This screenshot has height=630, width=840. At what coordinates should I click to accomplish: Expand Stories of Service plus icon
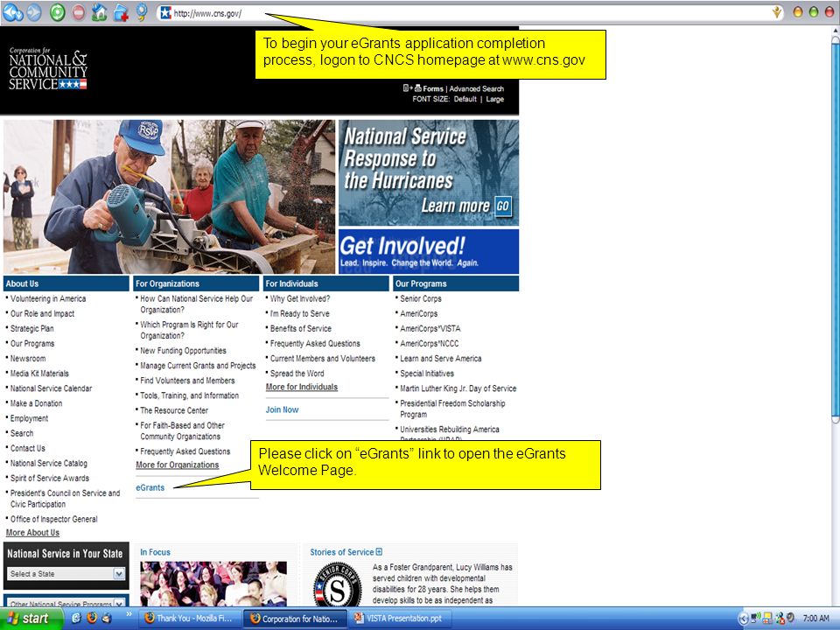379,552
